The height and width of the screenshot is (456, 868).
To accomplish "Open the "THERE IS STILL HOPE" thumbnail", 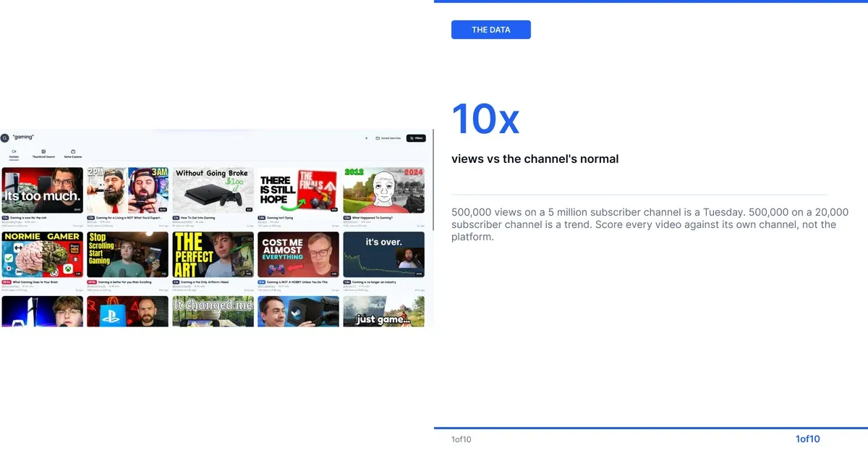I will tap(298, 190).
